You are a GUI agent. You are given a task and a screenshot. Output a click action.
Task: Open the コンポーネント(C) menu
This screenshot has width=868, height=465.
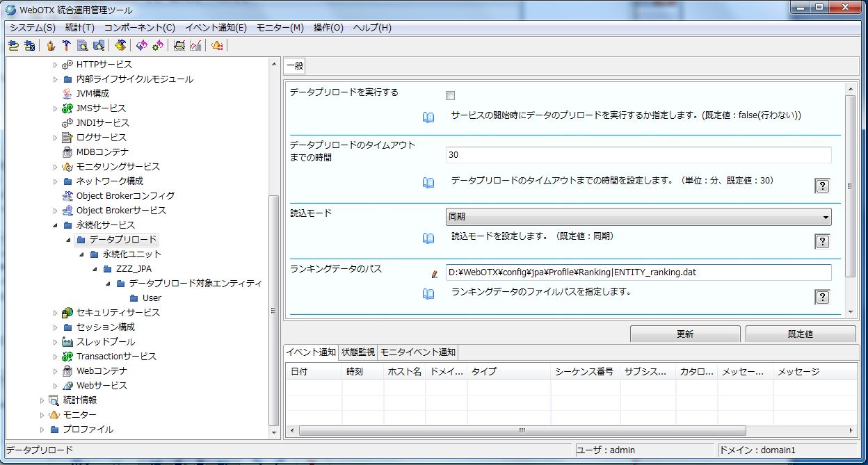click(139, 28)
